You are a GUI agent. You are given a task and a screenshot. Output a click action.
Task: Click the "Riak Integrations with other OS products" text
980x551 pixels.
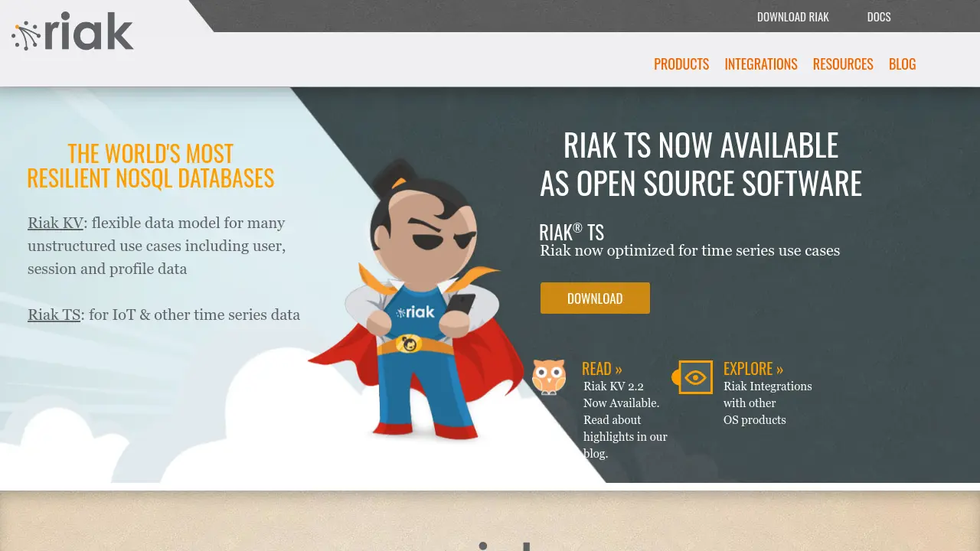(x=767, y=403)
